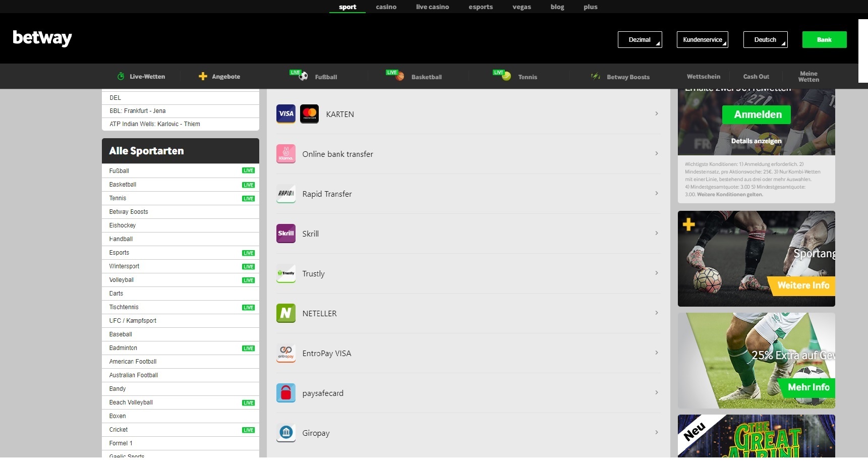Viewport: 868px width, 463px height.
Task: Click Details anzeigen link
Action: coord(756,141)
